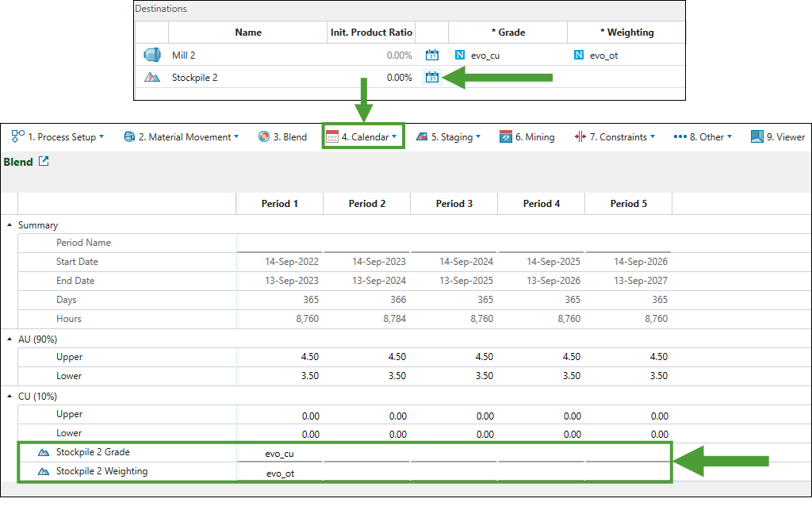Collapse the AU (90%) section
This screenshot has height=510, width=812.
pyautogui.click(x=10, y=339)
